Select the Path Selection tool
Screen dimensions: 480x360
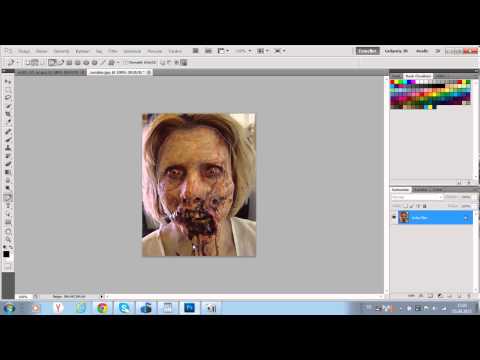7,215
